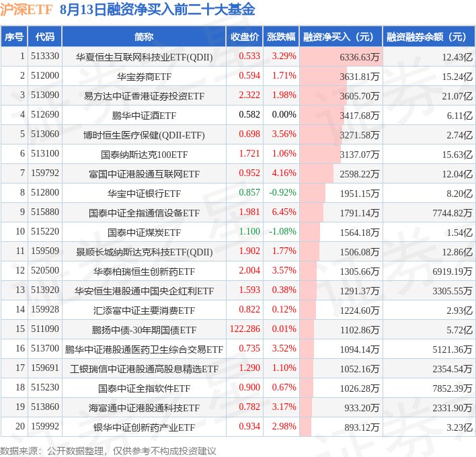Click fund code 513920
This screenshot has height=457, width=476.
45,290
